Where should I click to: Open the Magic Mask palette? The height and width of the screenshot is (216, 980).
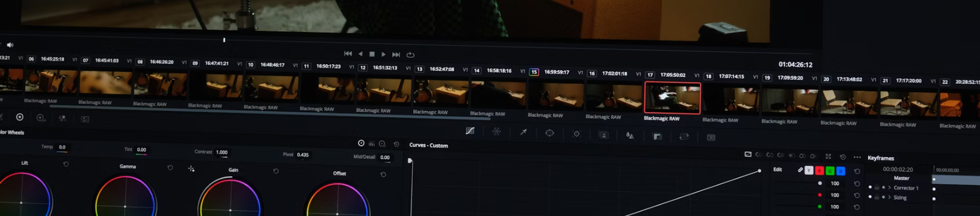[x=604, y=135]
